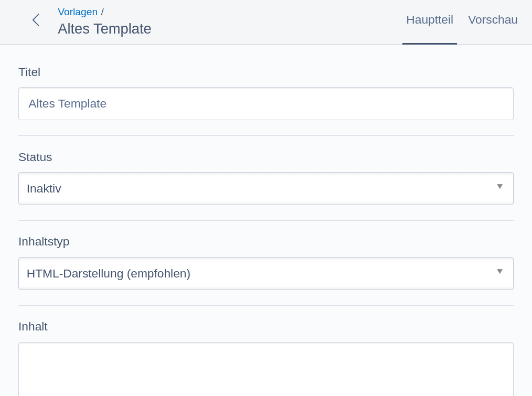Click the Titel field label
This screenshot has height=396, width=532.
pos(29,72)
